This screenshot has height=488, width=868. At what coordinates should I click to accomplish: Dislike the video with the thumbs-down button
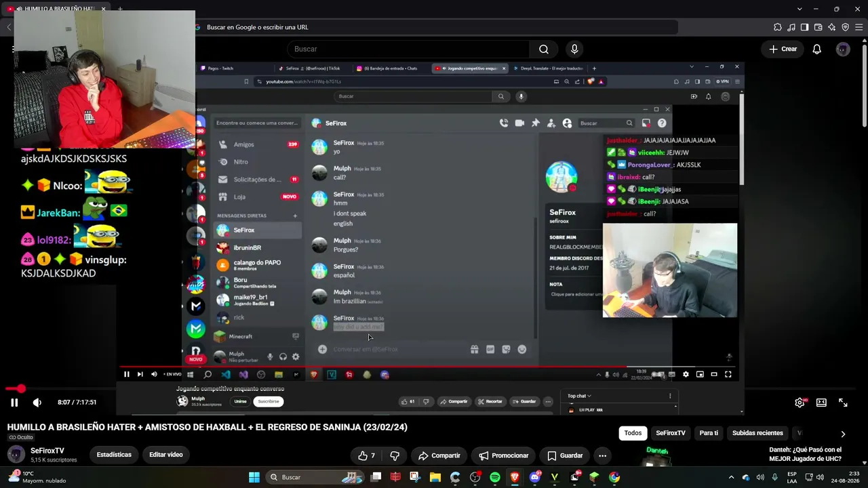point(395,455)
